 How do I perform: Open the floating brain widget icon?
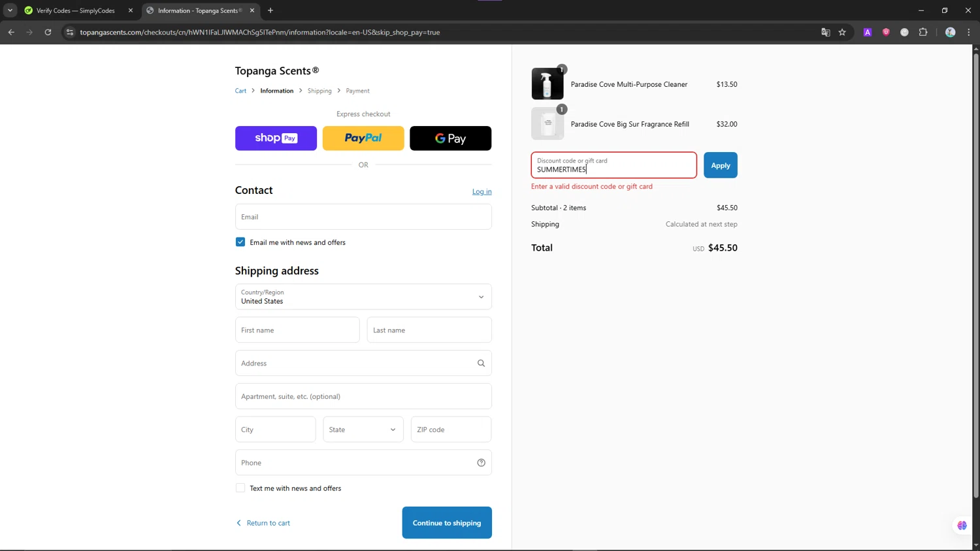(962, 526)
